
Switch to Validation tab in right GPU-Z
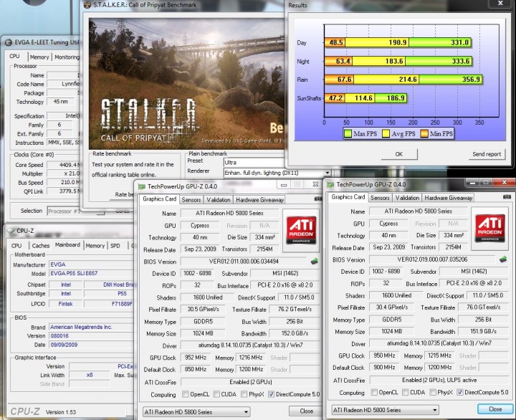point(407,198)
